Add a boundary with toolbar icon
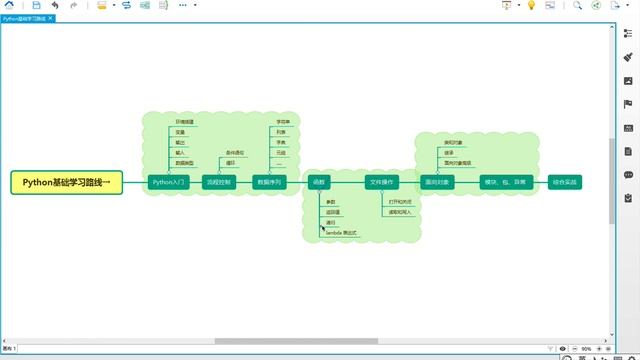This screenshot has height=360, width=640. click(145, 5)
